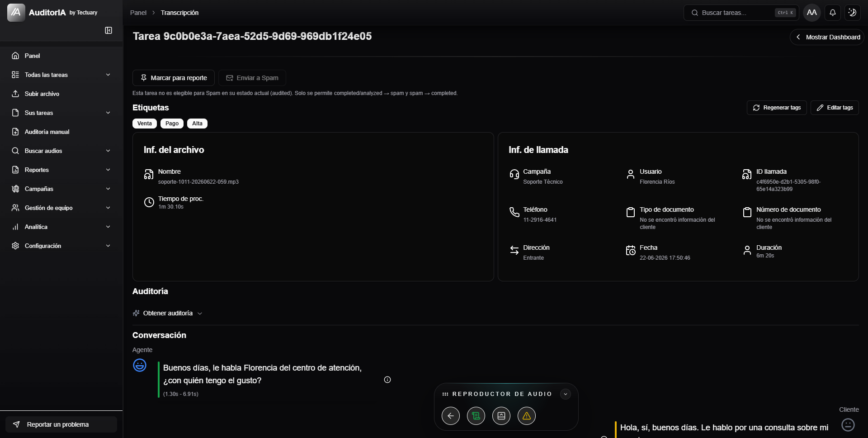
Task: Click the sparkle icon beside Obtener auditoría
Action: [136, 313]
